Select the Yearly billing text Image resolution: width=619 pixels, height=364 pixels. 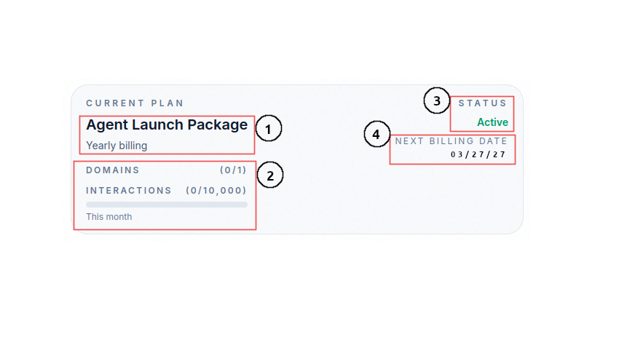[117, 146]
